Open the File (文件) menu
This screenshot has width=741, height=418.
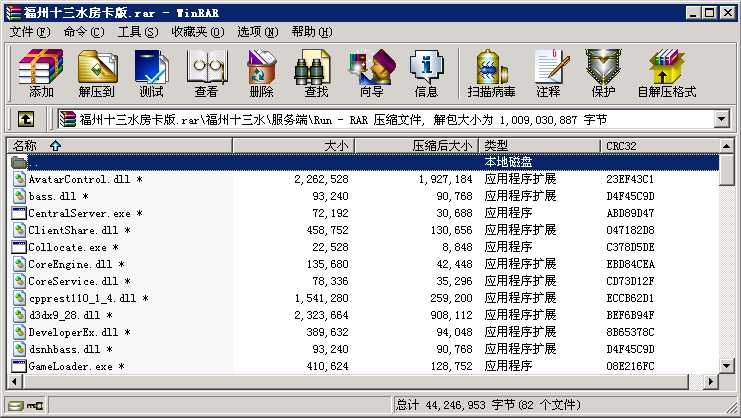(x=30, y=32)
